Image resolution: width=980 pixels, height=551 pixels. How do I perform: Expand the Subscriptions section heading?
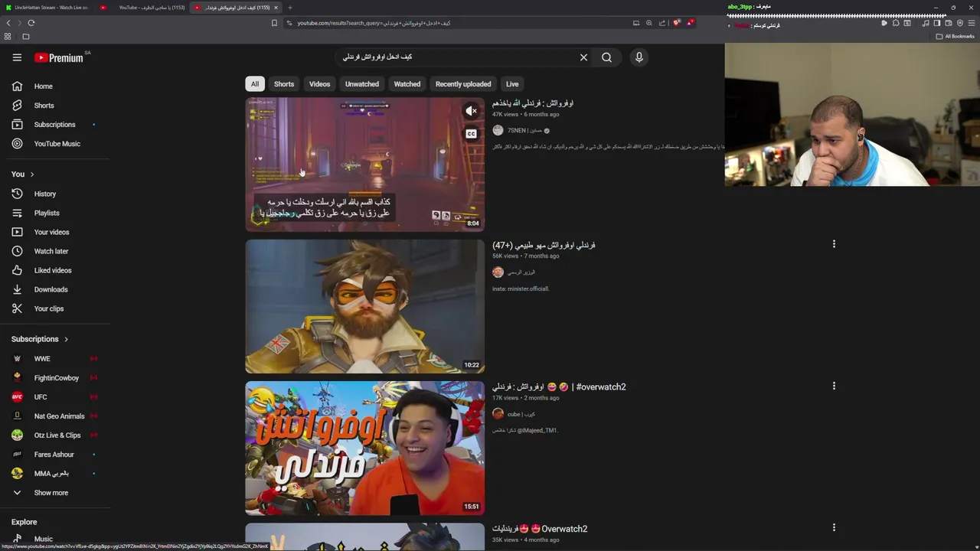(x=40, y=339)
